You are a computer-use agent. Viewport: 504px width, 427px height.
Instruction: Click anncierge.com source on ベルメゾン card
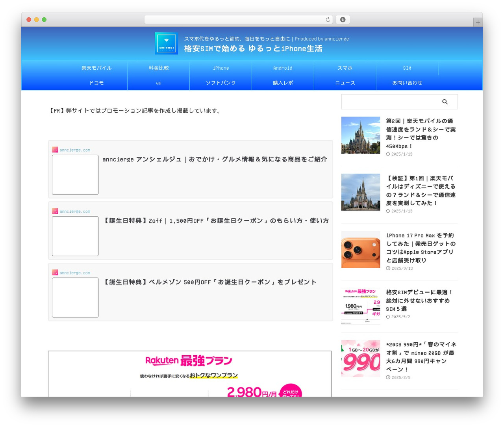pyautogui.click(x=75, y=273)
